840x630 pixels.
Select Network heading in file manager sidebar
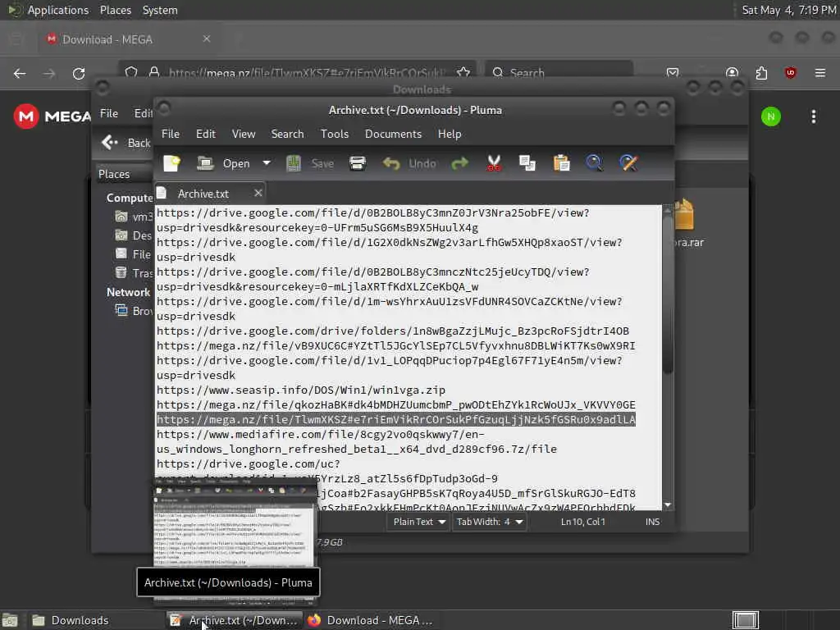pyautogui.click(x=128, y=293)
